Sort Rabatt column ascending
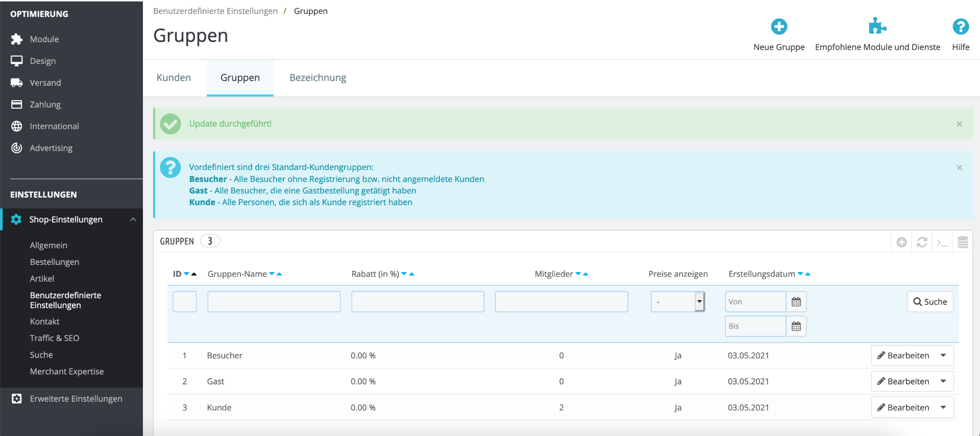The height and width of the screenshot is (436, 980). (x=412, y=274)
